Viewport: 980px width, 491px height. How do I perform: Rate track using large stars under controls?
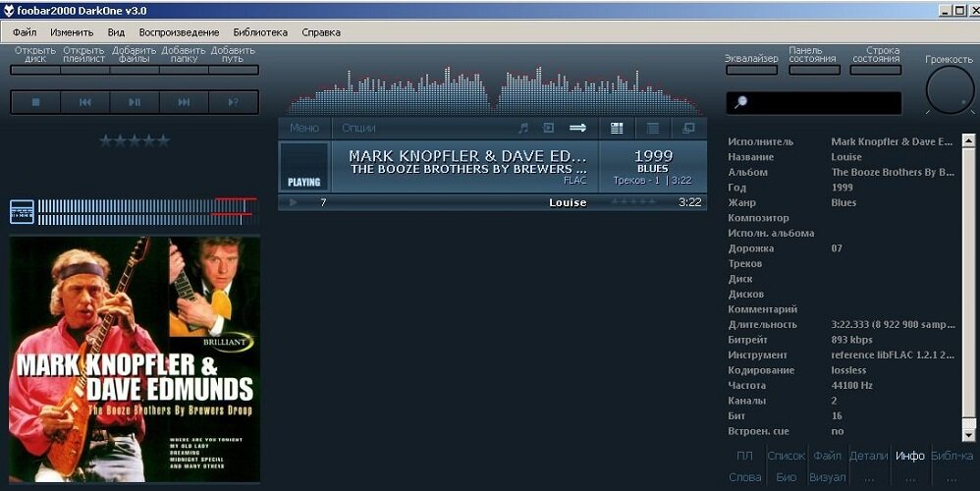coord(135,140)
